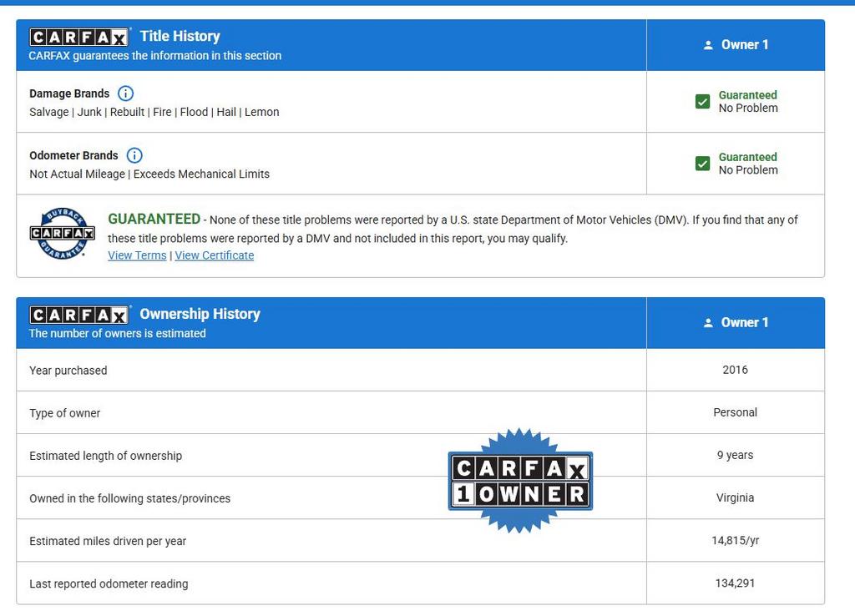Select the Title History section heading
The height and width of the screenshot is (616, 855).
click(180, 36)
